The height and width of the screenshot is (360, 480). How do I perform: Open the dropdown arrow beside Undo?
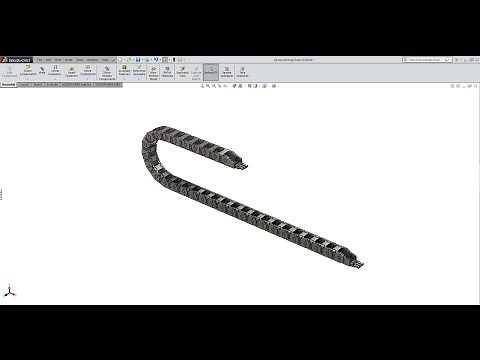(x=160, y=60)
